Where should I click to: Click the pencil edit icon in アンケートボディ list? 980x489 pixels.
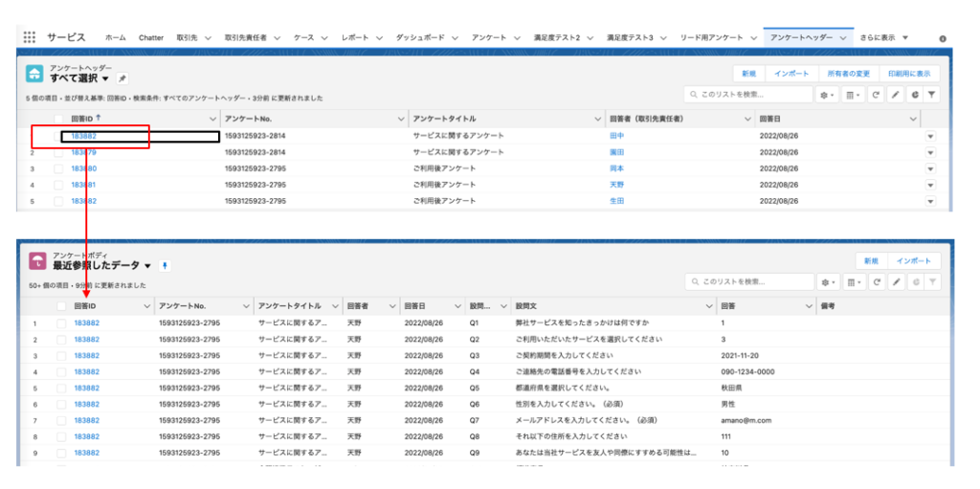pyautogui.click(x=896, y=282)
